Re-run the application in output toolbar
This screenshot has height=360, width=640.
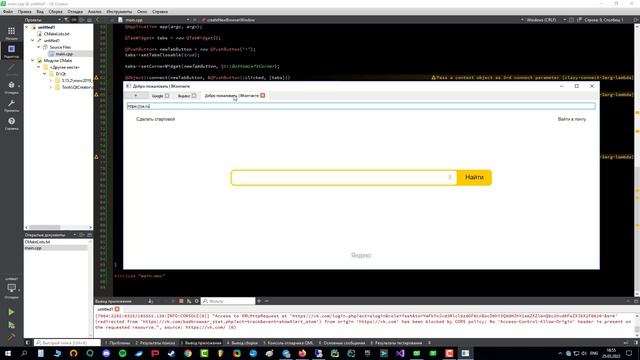(x=189, y=301)
